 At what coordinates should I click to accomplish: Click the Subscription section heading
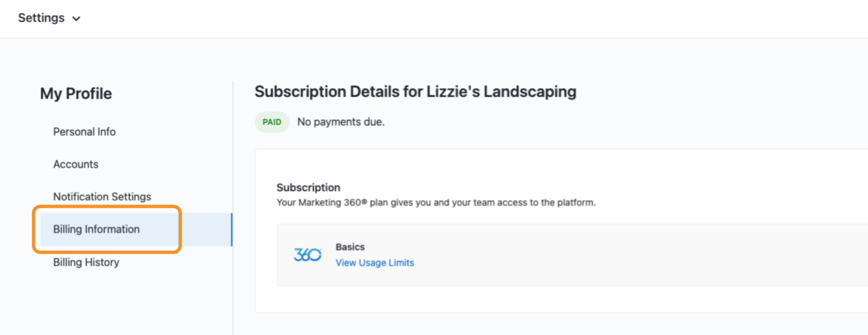(308, 187)
